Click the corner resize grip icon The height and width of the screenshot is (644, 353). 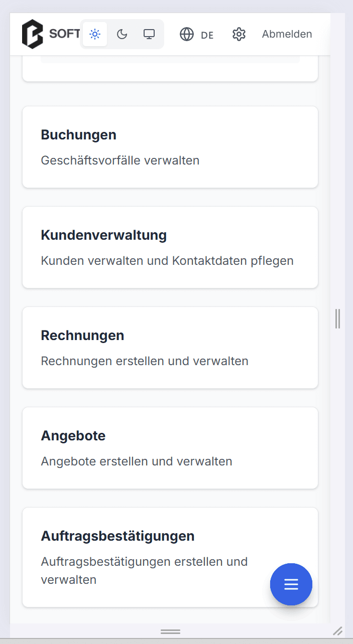(338, 630)
